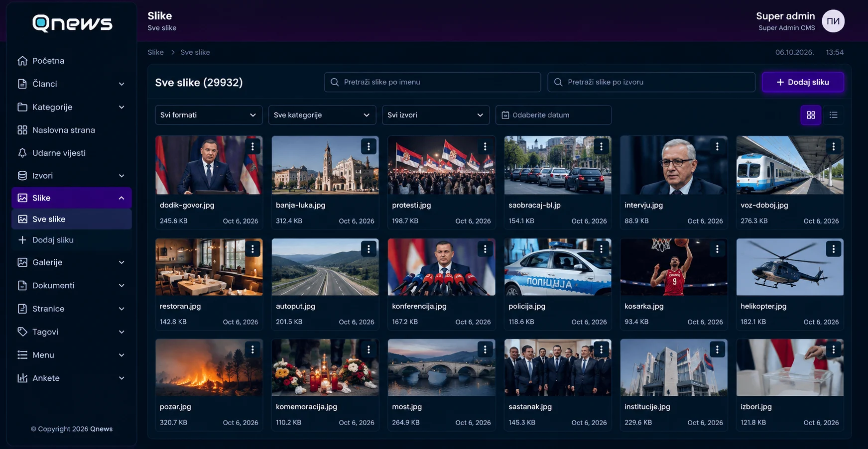The width and height of the screenshot is (868, 449).
Task: Expand the Izvori sidebar section
Action: [72, 176]
